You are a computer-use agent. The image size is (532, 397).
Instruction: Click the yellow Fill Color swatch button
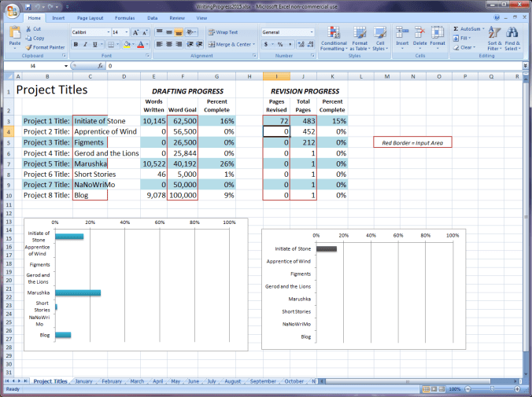[x=127, y=45]
